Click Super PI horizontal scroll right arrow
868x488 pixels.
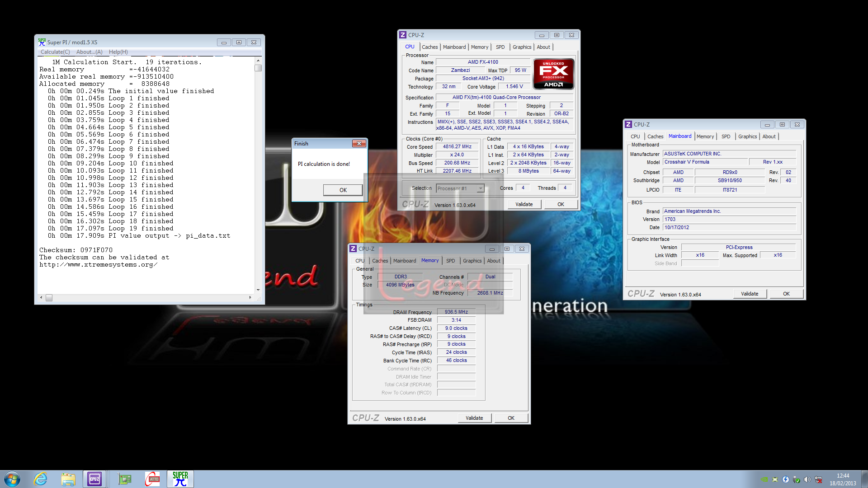click(250, 297)
